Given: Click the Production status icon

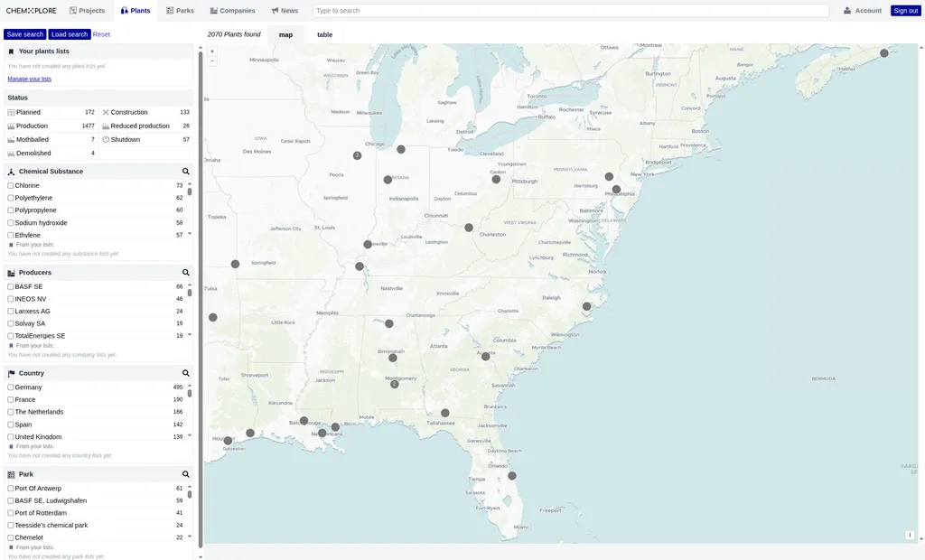Looking at the screenshot, I should pos(11,126).
